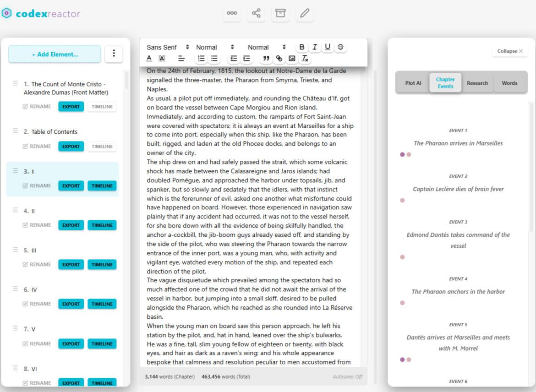Collapse the right side panel
536x392 pixels.
point(510,51)
